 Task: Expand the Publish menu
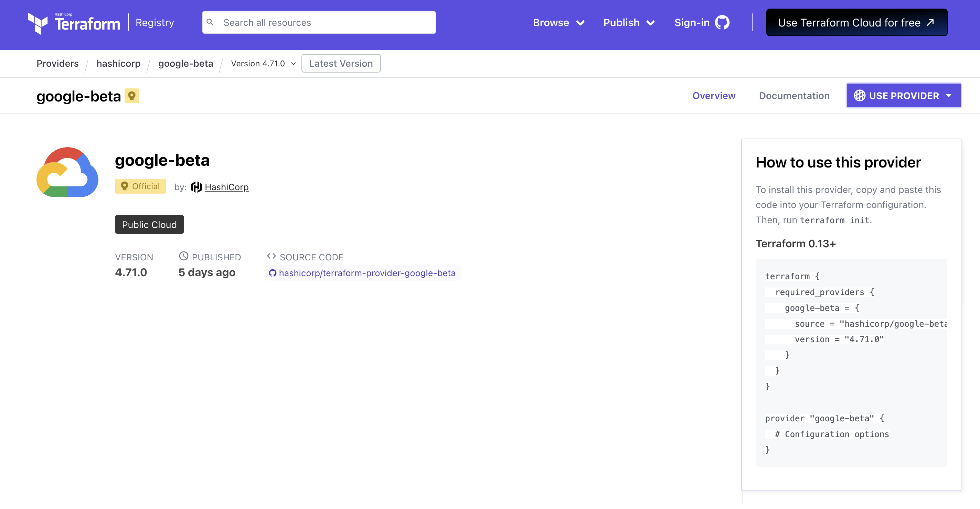(628, 22)
